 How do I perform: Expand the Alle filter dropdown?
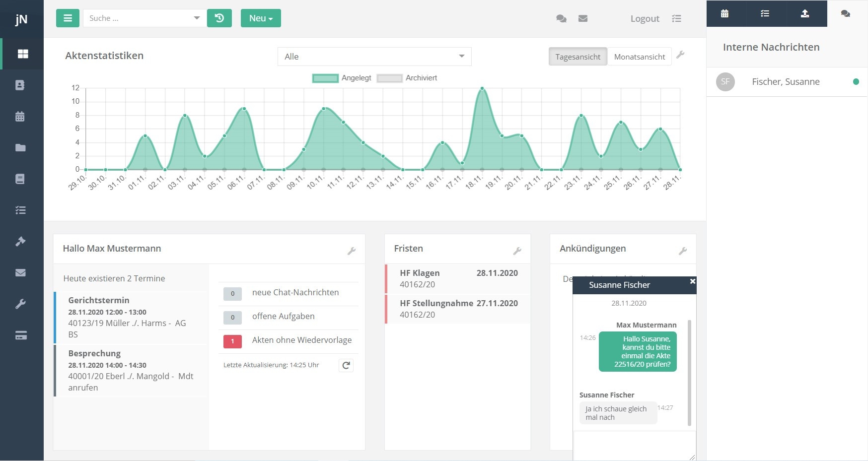click(x=374, y=57)
